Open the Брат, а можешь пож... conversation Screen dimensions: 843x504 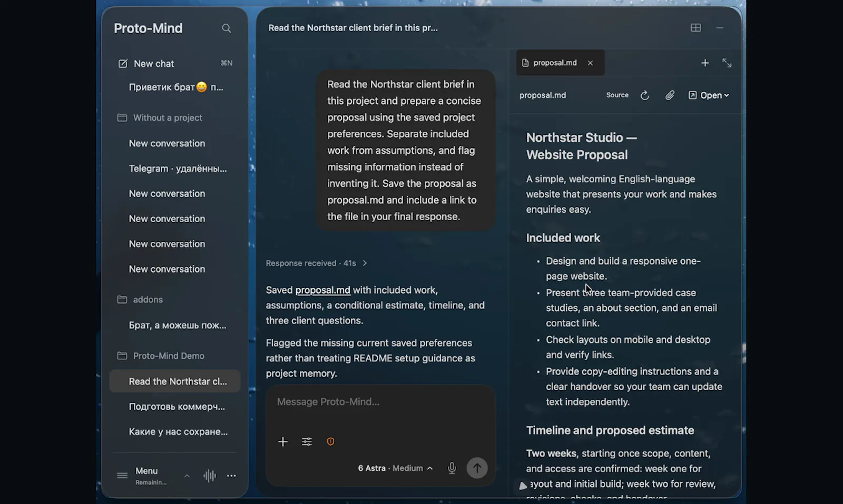178,325
